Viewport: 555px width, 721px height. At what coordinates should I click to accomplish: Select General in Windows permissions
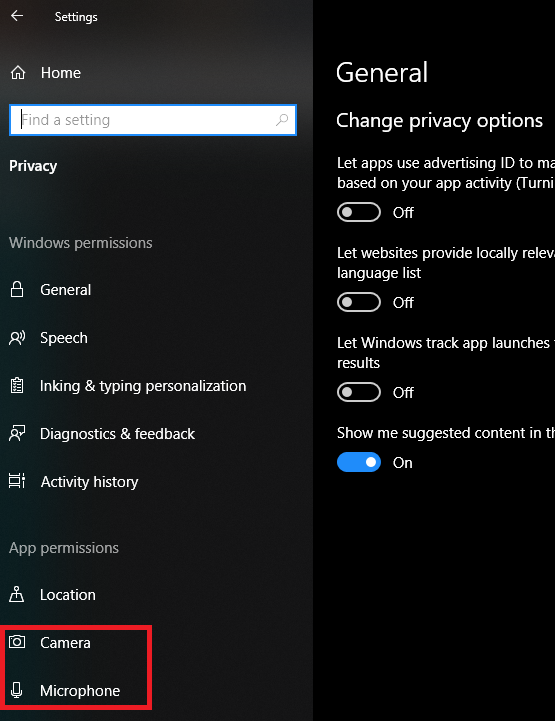pos(65,290)
